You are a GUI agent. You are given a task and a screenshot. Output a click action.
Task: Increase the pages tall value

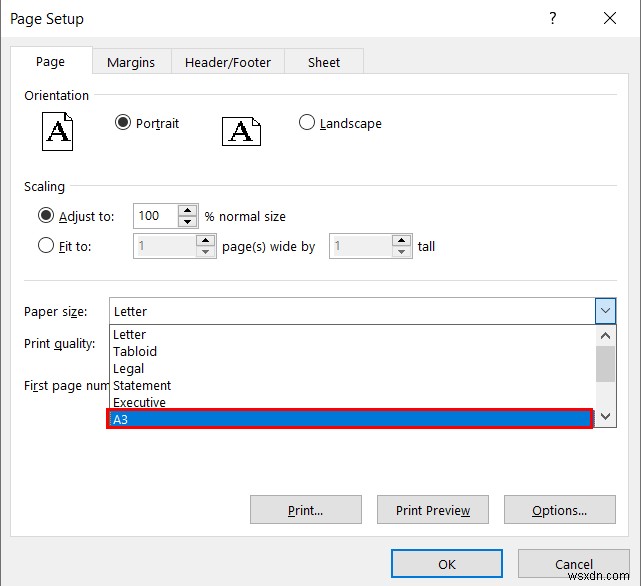[x=401, y=240]
